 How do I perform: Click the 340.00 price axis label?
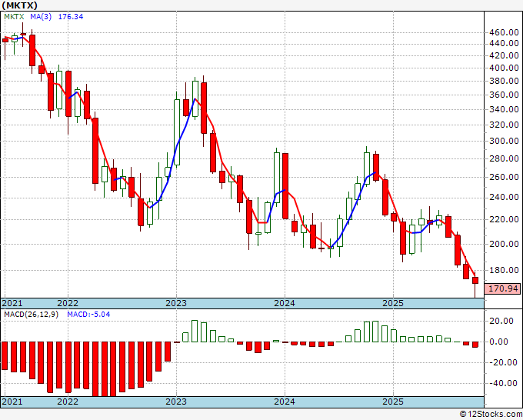tap(504, 110)
